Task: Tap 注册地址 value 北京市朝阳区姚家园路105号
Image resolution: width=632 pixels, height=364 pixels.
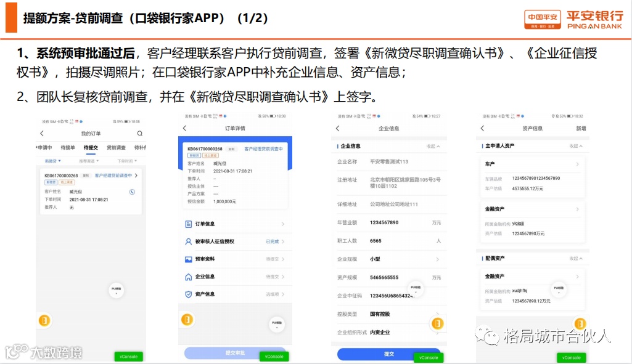Action: 405,183
